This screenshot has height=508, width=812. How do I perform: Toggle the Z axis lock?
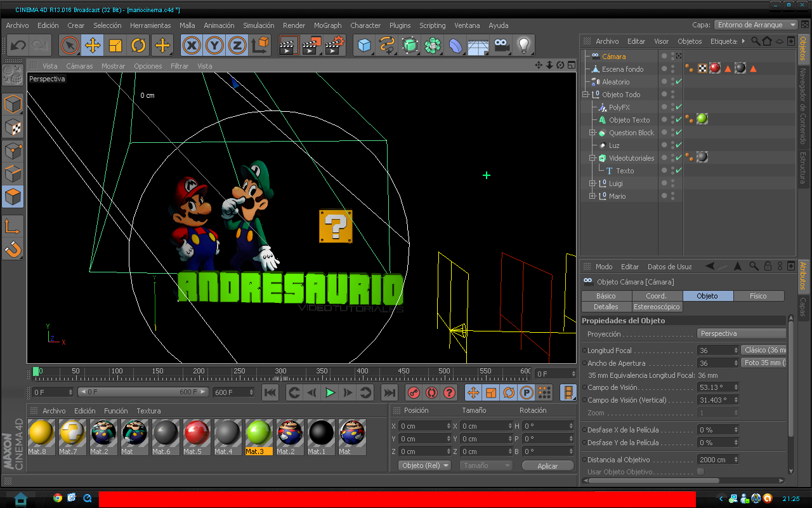point(237,45)
